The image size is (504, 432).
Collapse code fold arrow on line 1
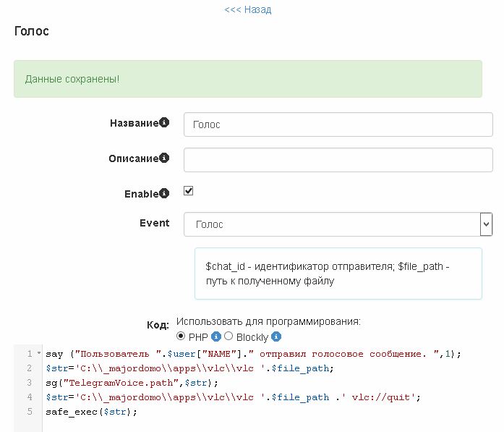[38, 353]
